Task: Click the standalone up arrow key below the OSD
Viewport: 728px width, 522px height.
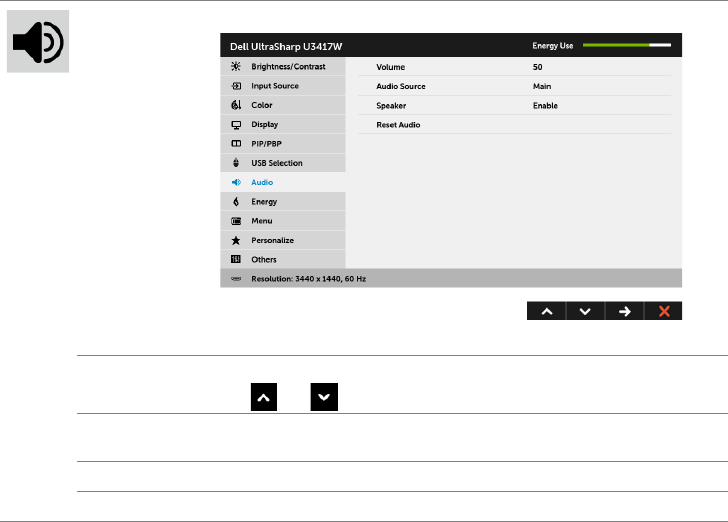Action: pyautogui.click(x=264, y=397)
